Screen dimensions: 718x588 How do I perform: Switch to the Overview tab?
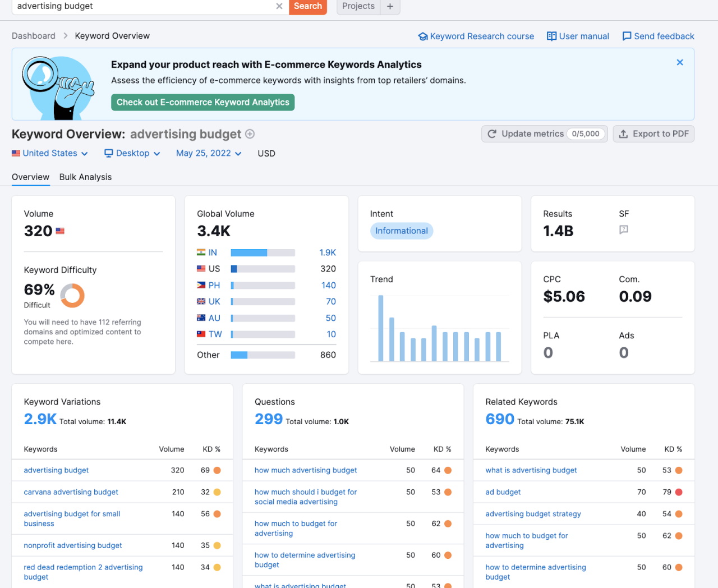(x=30, y=177)
